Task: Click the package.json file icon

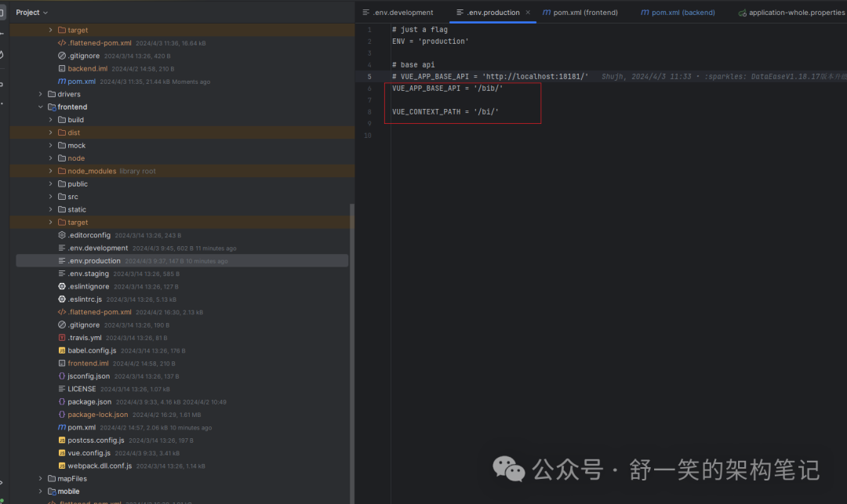Action: [62, 402]
